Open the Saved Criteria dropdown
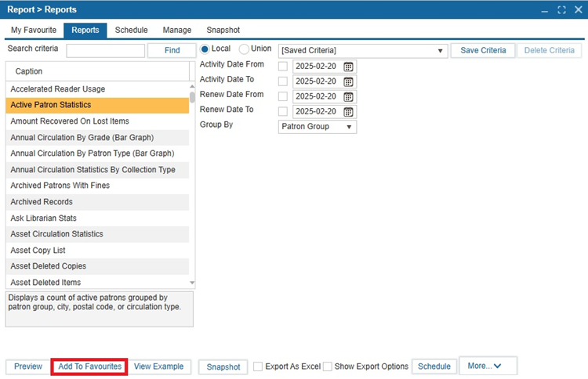Viewport: 588px width, 379px height. pyautogui.click(x=363, y=51)
